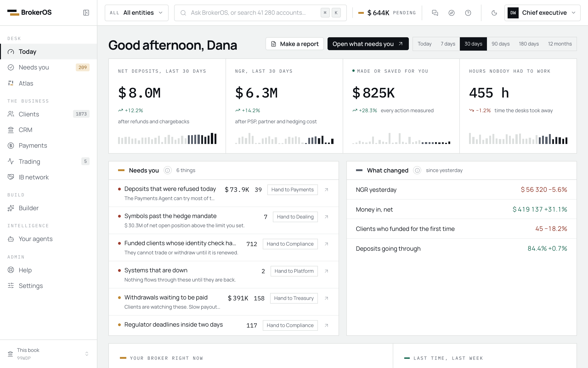Click Hand to Dealing button
This screenshot has height=368, width=588.
click(295, 217)
